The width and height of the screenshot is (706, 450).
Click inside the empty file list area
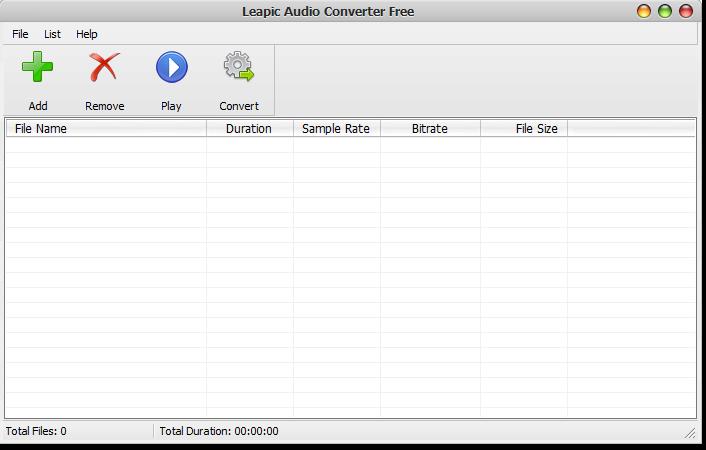[x=350, y=280]
